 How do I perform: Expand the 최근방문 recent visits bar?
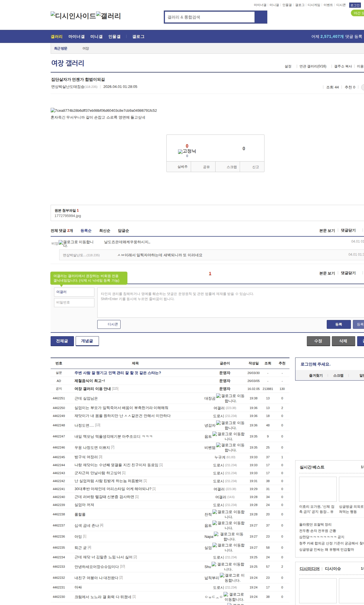(x=61, y=48)
